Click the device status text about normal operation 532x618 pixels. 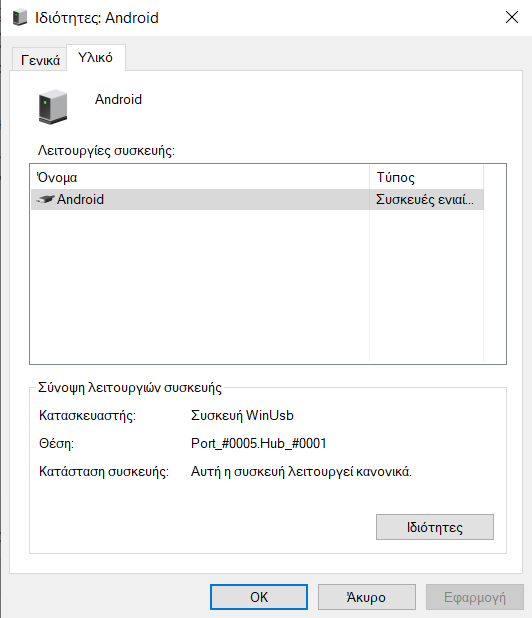click(x=301, y=471)
